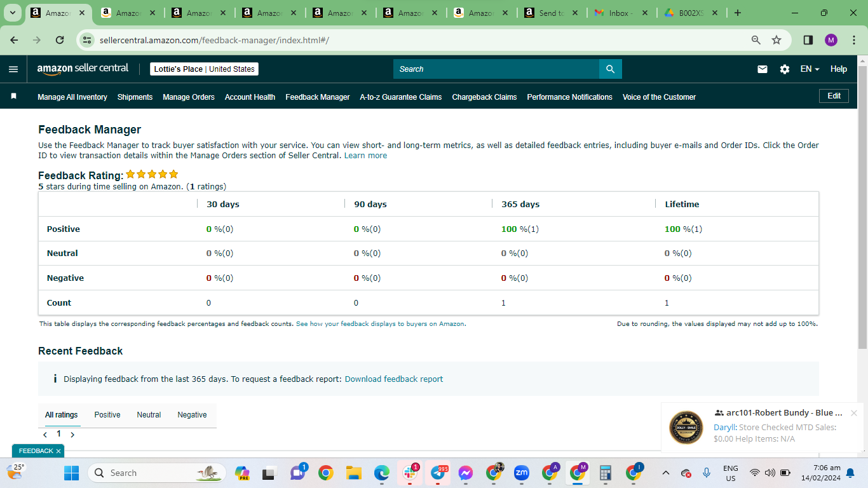Go to Manage Orders
Image resolution: width=868 pixels, height=488 pixels.
pos(189,97)
